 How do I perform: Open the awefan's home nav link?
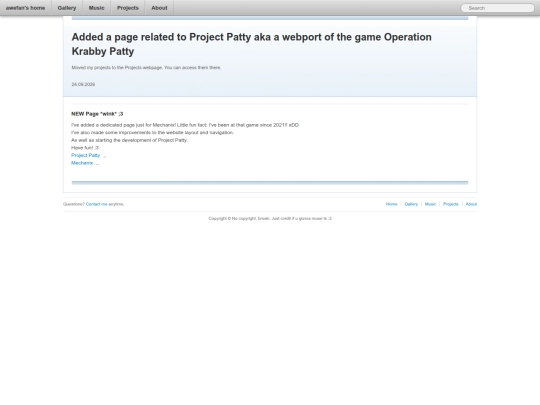[x=25, y=8]
